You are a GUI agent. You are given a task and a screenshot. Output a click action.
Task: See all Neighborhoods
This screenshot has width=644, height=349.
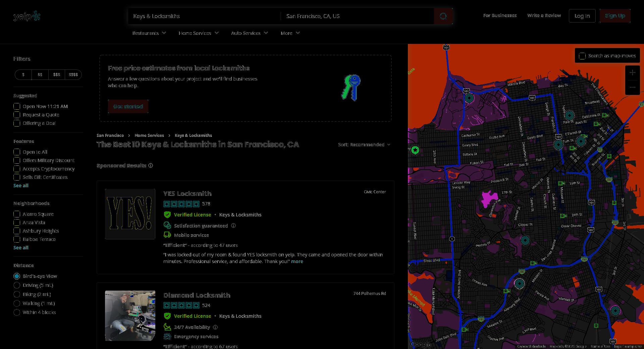21,248
